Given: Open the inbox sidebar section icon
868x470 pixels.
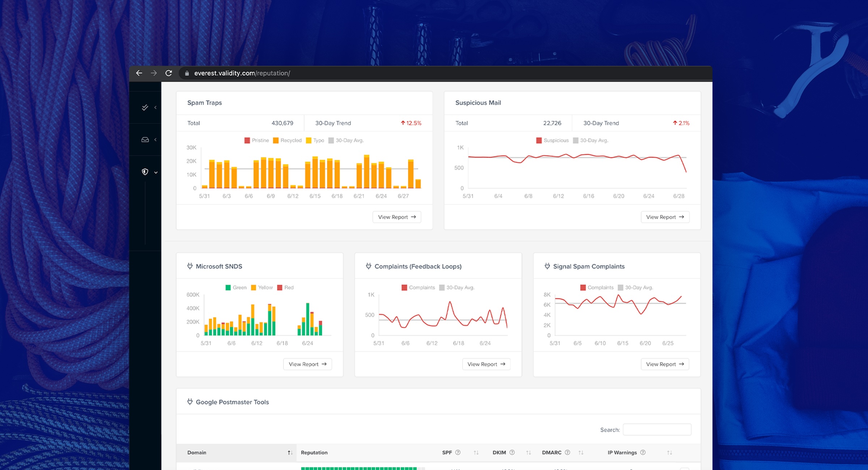Looking at the screenshot, I should 145,140.
